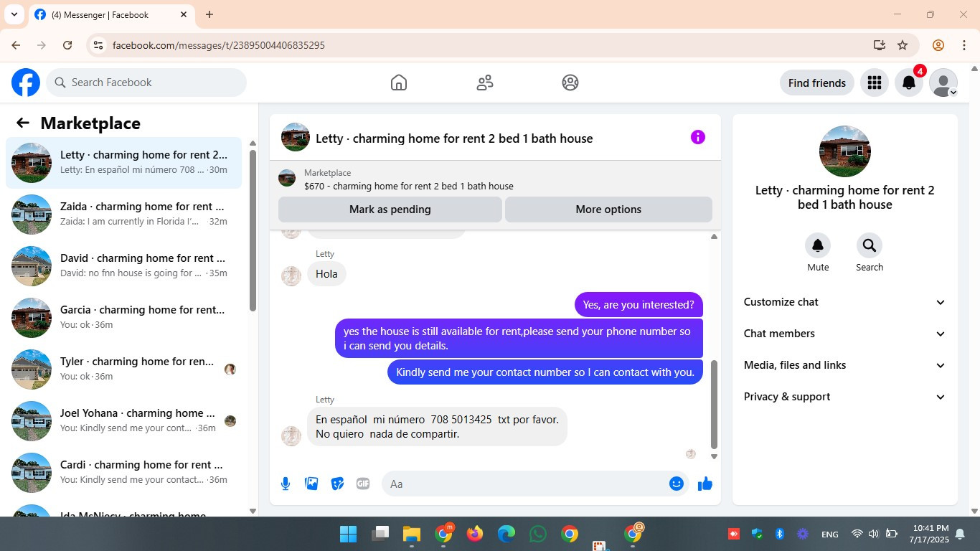
Task: Open the account profile avatar menu
Action: (x=943, y=83)
